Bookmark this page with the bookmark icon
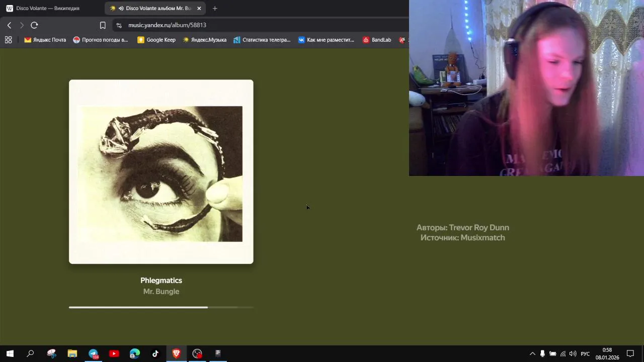 tap(103, 25)
